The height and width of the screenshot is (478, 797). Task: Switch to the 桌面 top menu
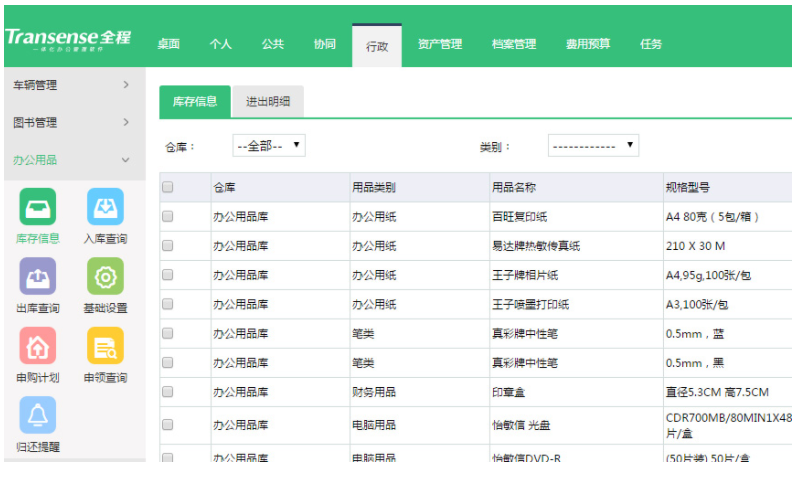pyautogui.click(x=168, y=44)
